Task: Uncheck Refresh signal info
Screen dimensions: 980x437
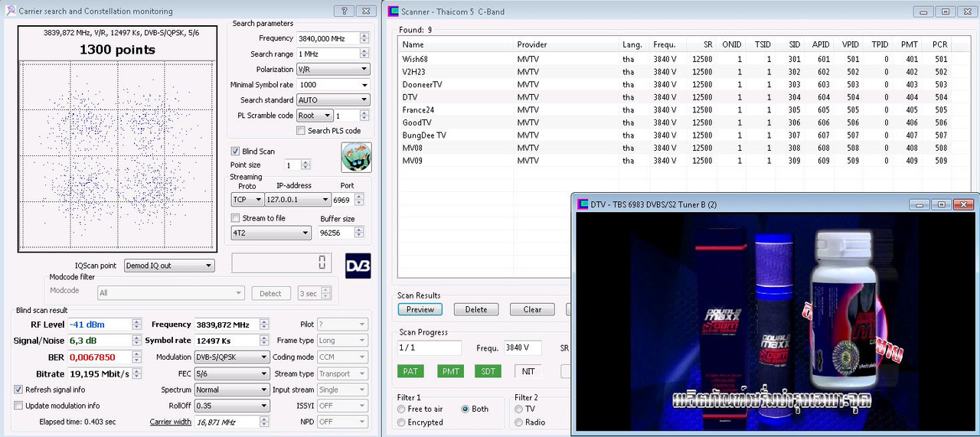Action: click(x=18, y=390)
